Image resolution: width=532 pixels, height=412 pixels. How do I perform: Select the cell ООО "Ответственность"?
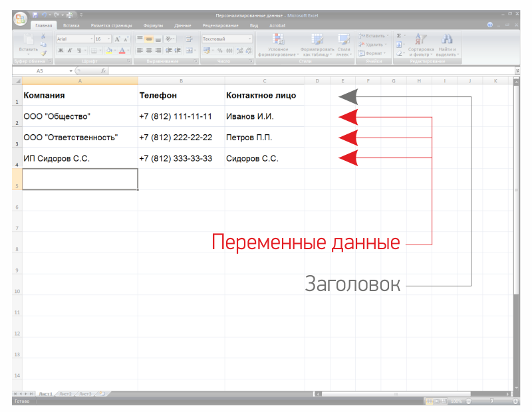click(x=80, y=138)
